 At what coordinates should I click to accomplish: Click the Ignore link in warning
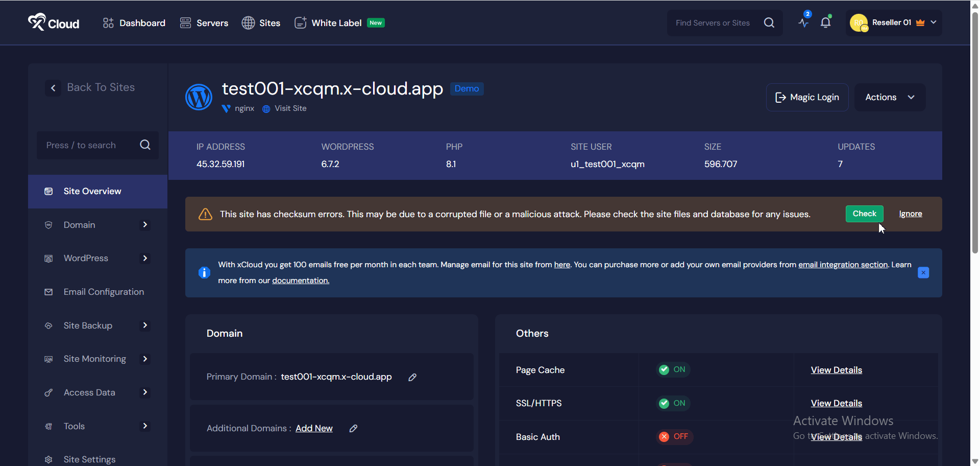(910, 214)
